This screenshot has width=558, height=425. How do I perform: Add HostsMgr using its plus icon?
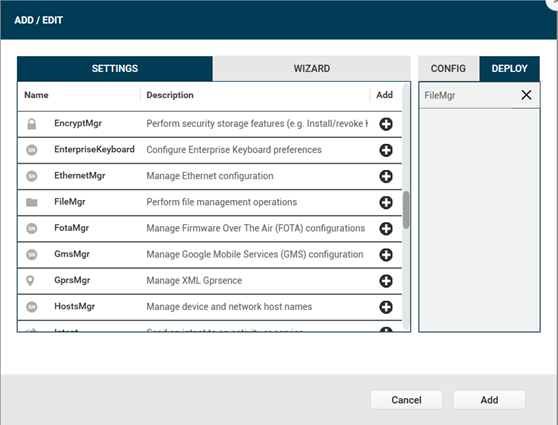click(386, 307)
